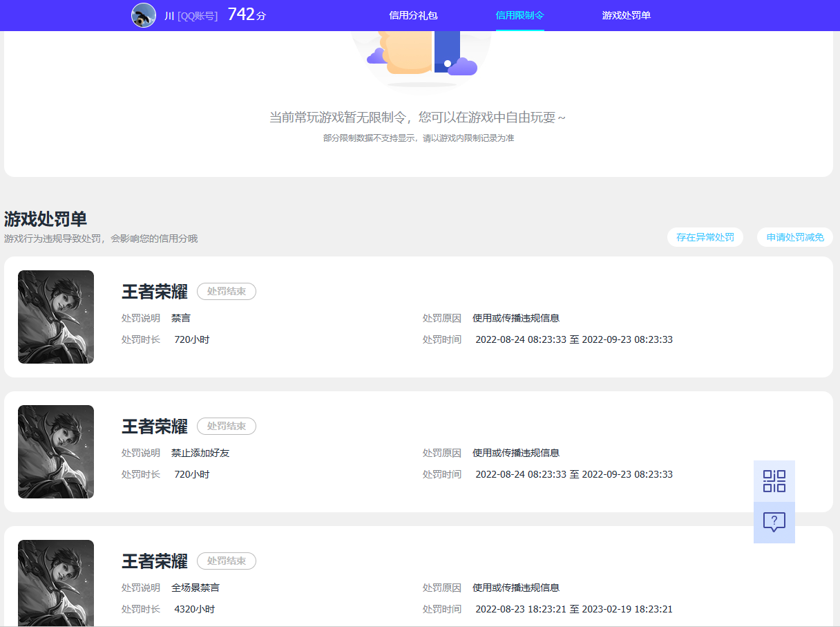
Task: Click the 游戏处罚单 section heading
Action: [x=46, y=219]
